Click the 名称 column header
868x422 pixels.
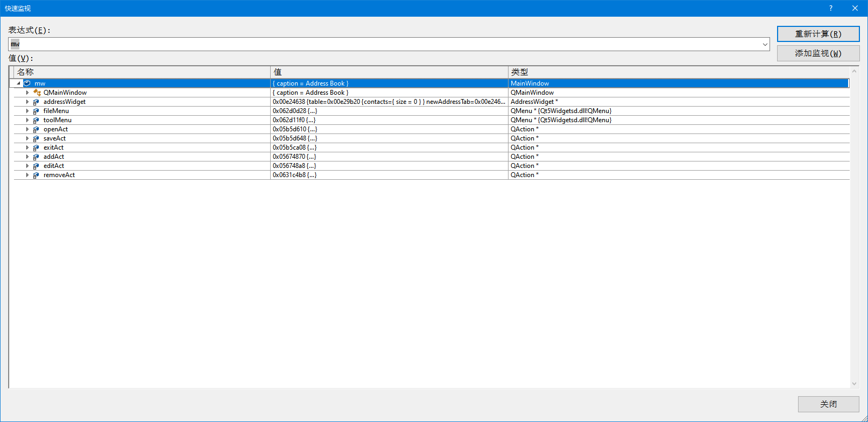point(142,72)
